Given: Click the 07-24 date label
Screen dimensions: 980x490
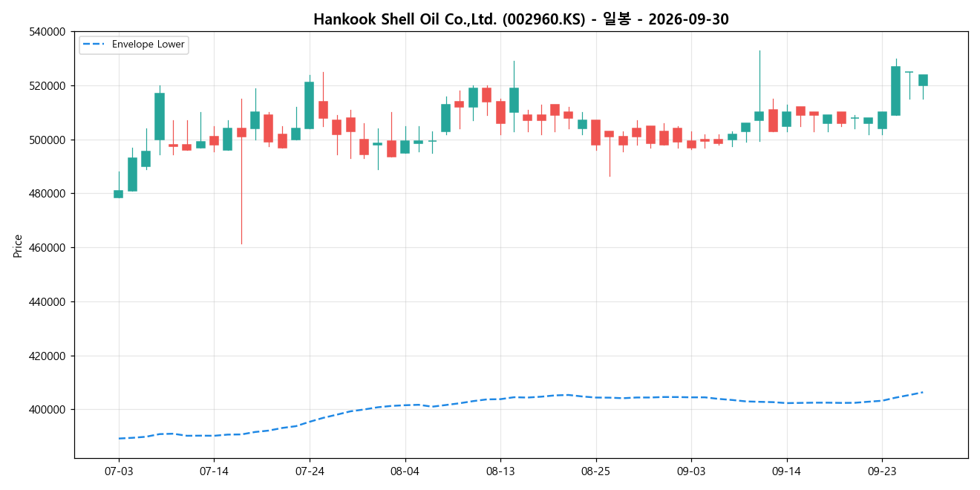Looking at the screenshot, I should pos(310,471).
